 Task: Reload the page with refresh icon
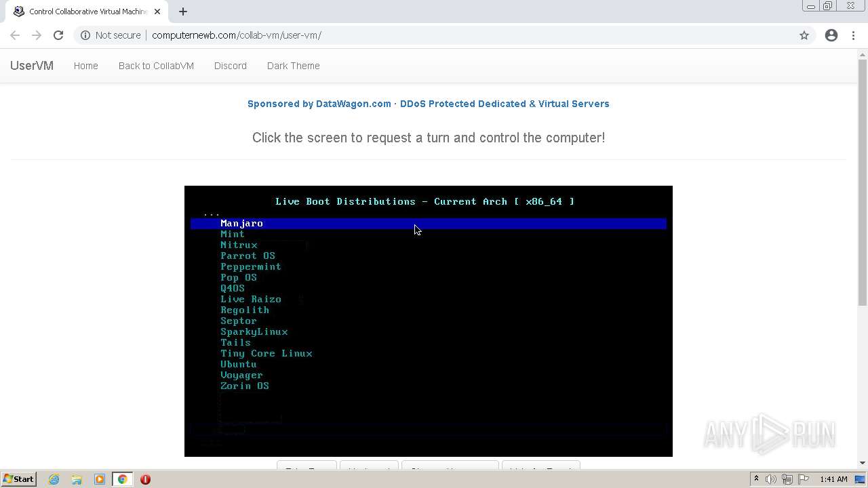(x=58, y=35)
